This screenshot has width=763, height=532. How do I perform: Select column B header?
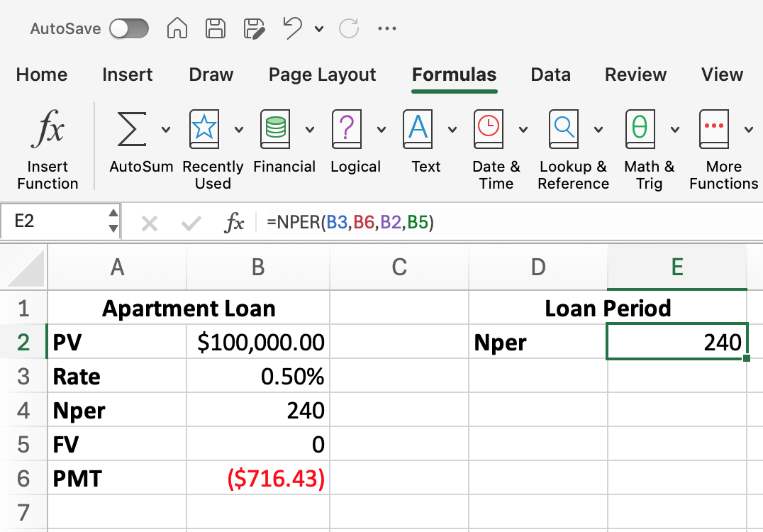coord(258,267)
